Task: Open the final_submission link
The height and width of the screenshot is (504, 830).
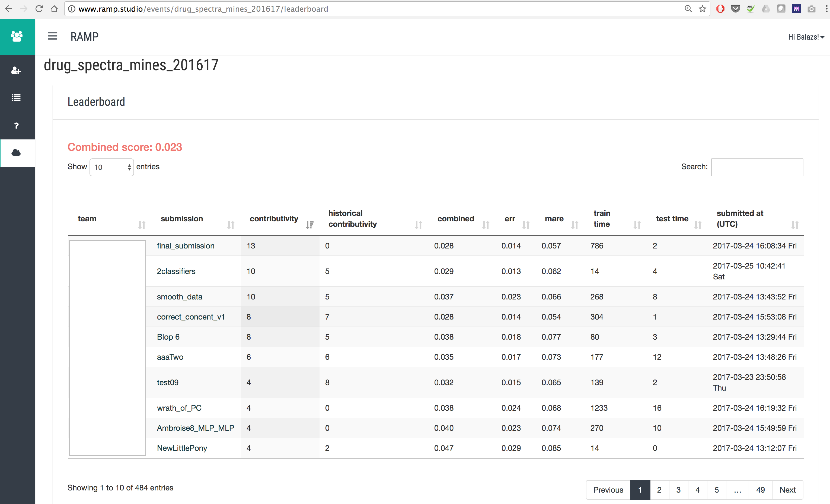Action: coord(186,245)
